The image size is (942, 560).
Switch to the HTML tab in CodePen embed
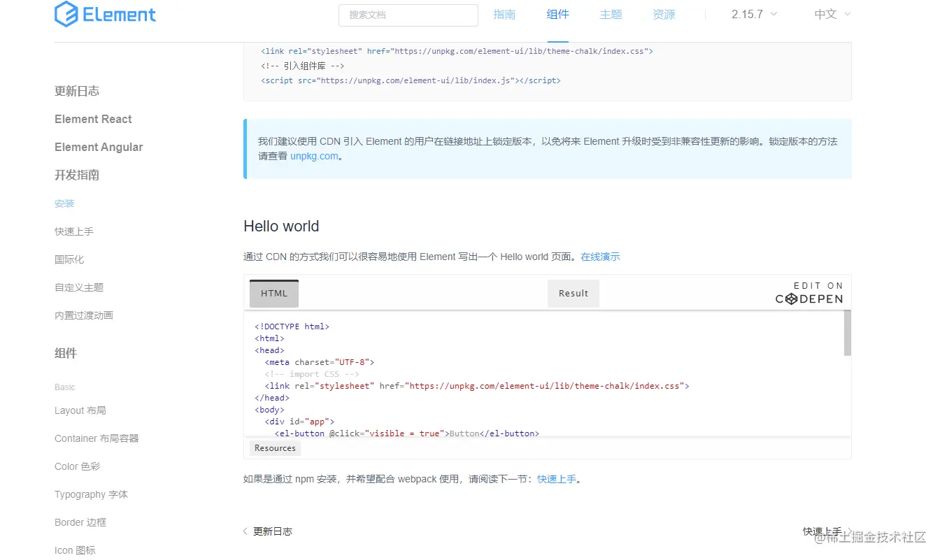pyautogui.click(x=274, y=294)
